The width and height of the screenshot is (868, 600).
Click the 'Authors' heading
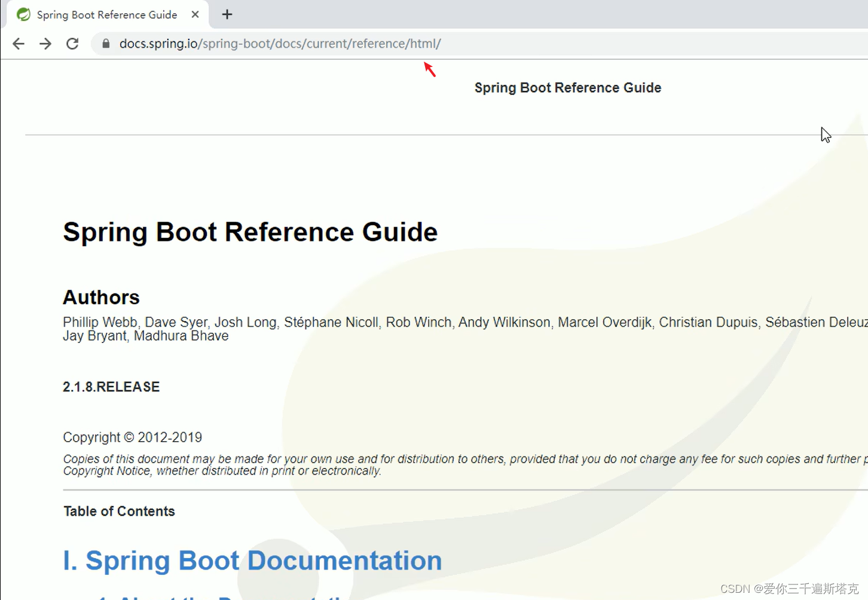[101, 298]
